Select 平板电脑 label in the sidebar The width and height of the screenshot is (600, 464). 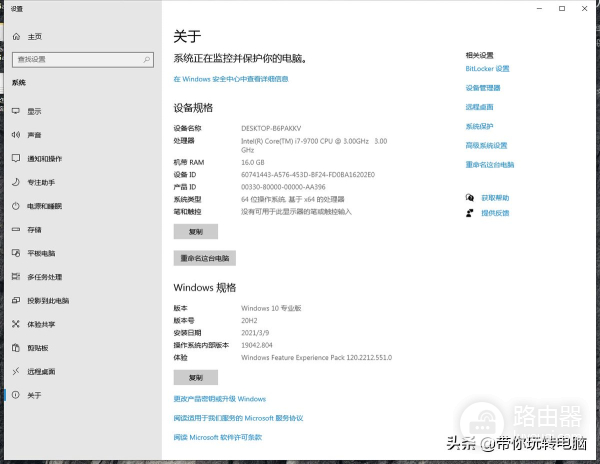41,253
